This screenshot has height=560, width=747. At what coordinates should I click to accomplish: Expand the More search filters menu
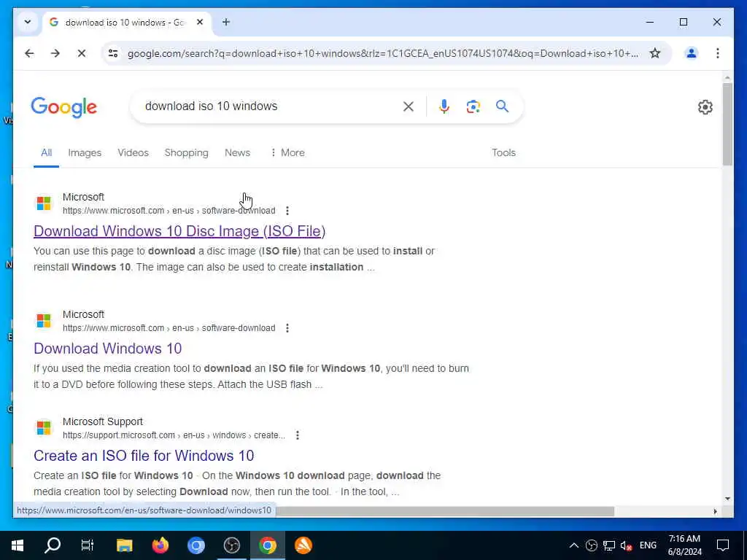tap(287, 152)
